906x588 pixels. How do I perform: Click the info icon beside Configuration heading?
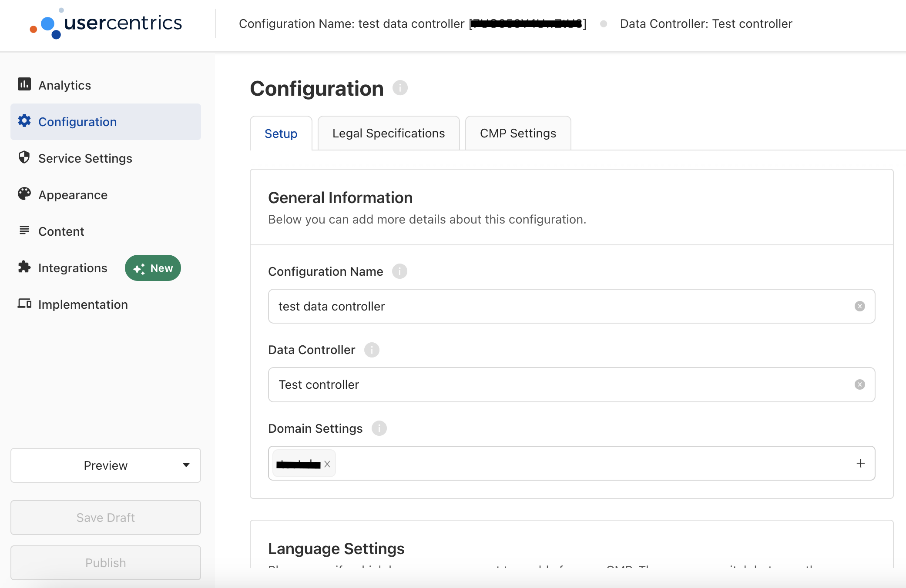(400, 88)
